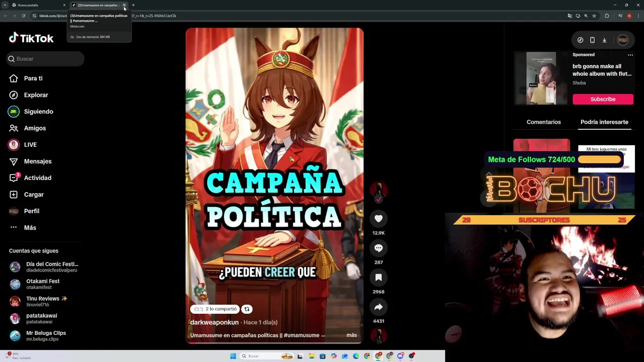Open the sponsored ad options ellipsis
644x362 pixels.
pyautogui.click(x=630, y=55)
